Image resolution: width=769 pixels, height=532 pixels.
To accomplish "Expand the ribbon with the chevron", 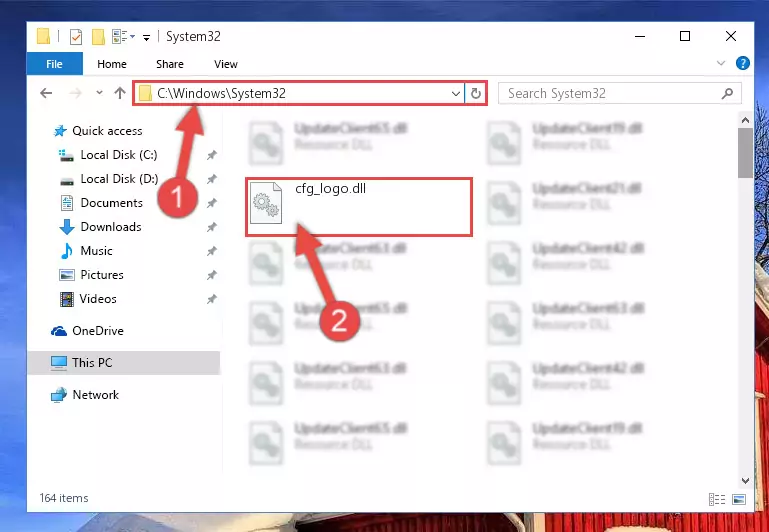I will (721, 63).
